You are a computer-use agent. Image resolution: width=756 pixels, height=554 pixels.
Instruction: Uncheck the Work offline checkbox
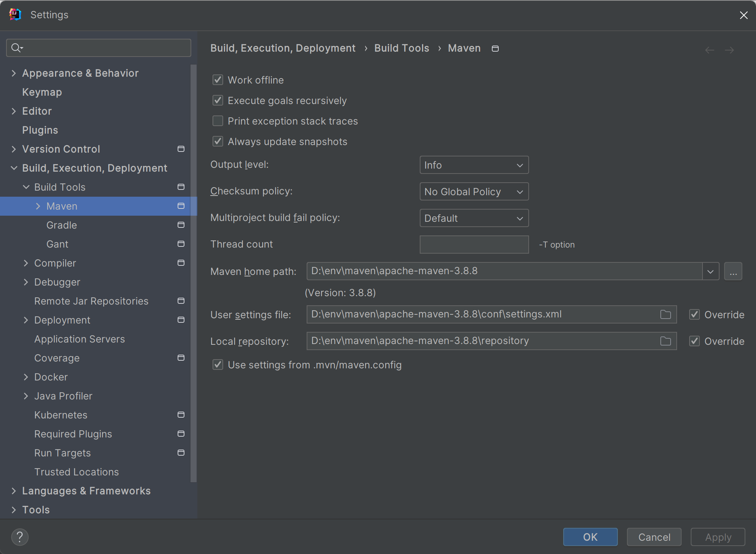pos(218,80)
